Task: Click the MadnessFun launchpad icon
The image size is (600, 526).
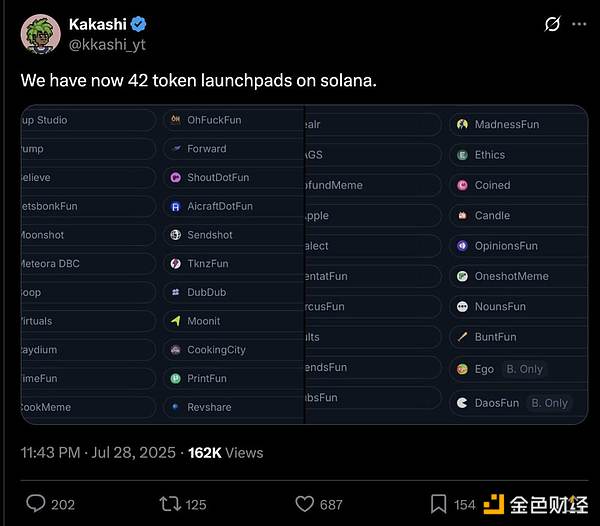Action: [462, 124]
